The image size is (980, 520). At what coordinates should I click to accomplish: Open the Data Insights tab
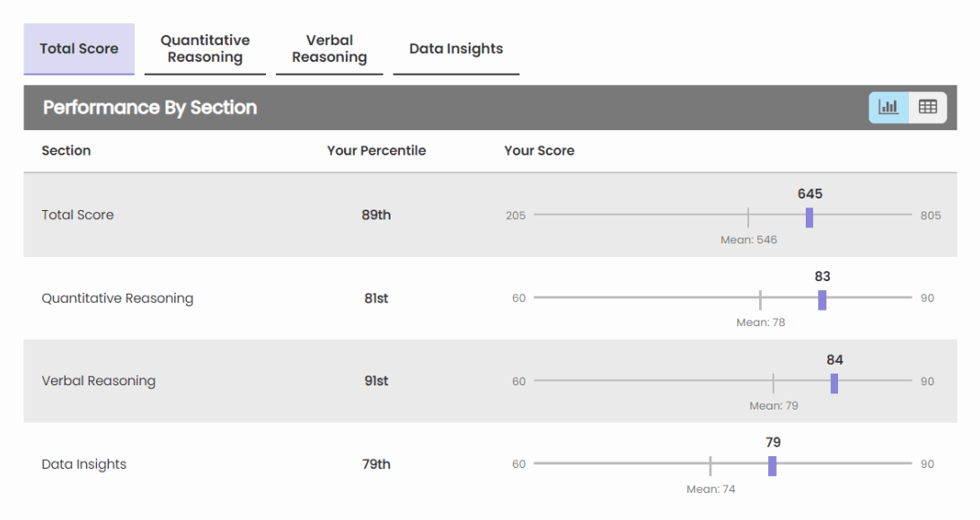coord(456,48)
